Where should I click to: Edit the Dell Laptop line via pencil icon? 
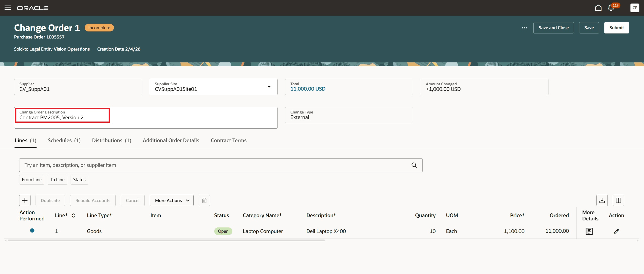click(616, 231)
